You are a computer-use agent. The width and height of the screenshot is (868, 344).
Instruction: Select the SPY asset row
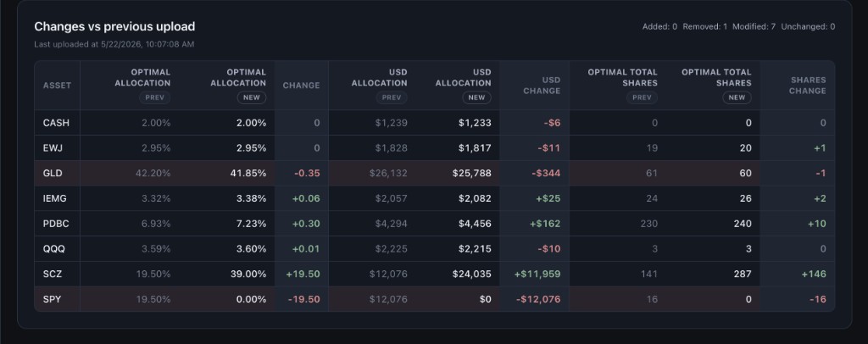pyautogui.click(x=435, y=299)
